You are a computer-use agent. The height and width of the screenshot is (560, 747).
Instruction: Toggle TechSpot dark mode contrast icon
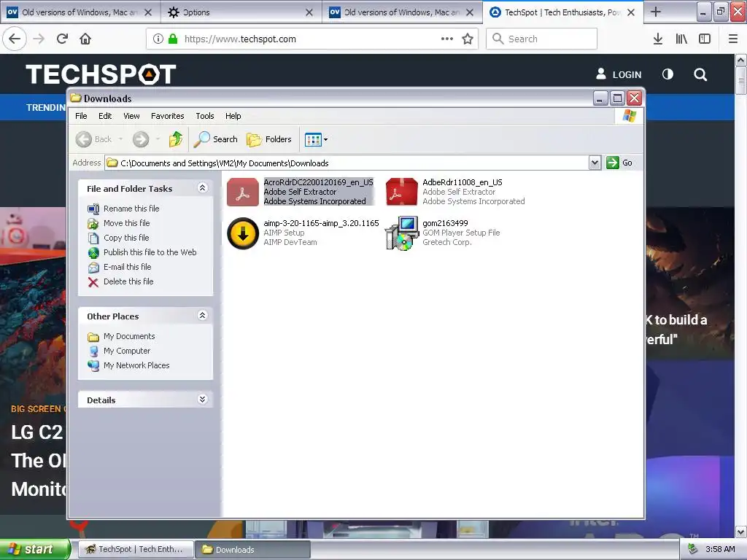tap(668, 74)
